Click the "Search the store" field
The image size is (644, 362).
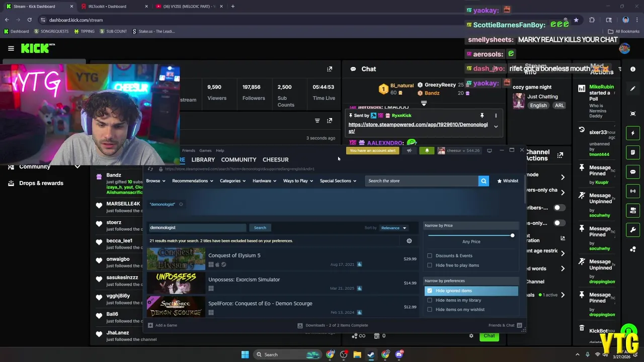[x=422, y=181]
